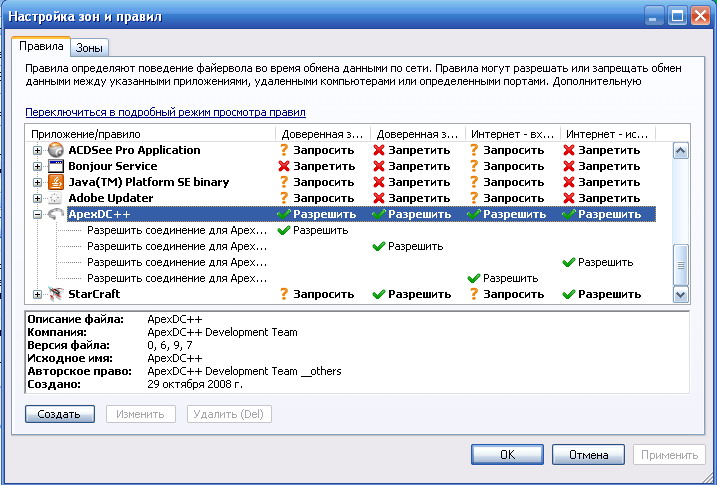Click the red cross in ACDSee's Internet outgoing column
The height and width of the screenshot is (485, 717).
coord(569,150)
